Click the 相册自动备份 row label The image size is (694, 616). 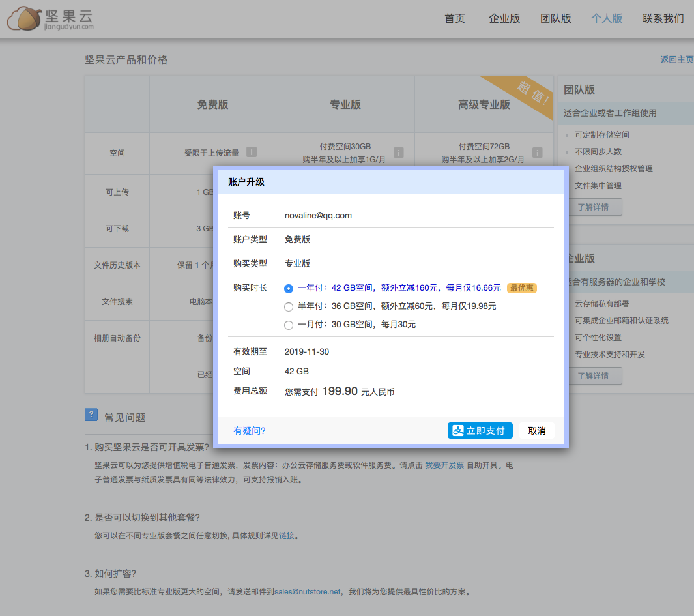pos(117,338)
